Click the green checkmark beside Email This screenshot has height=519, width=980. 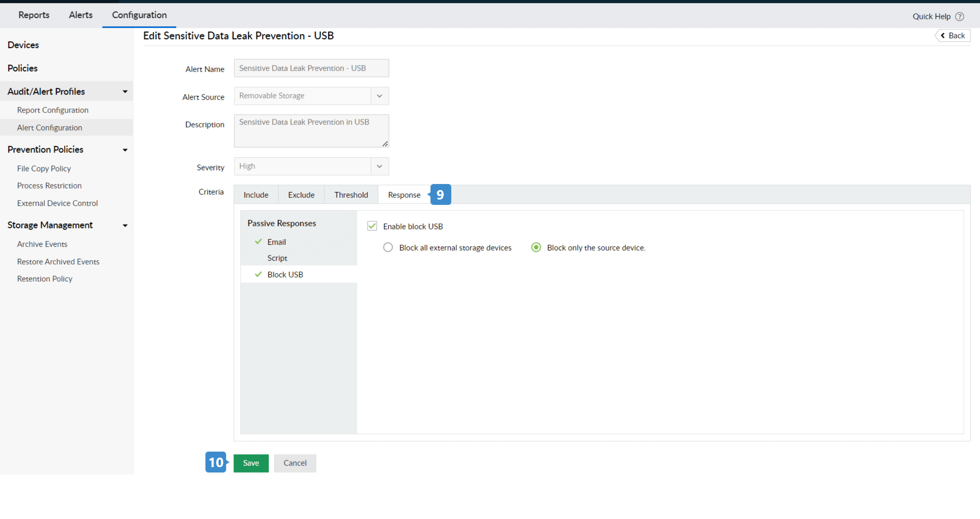click(258, 242)
